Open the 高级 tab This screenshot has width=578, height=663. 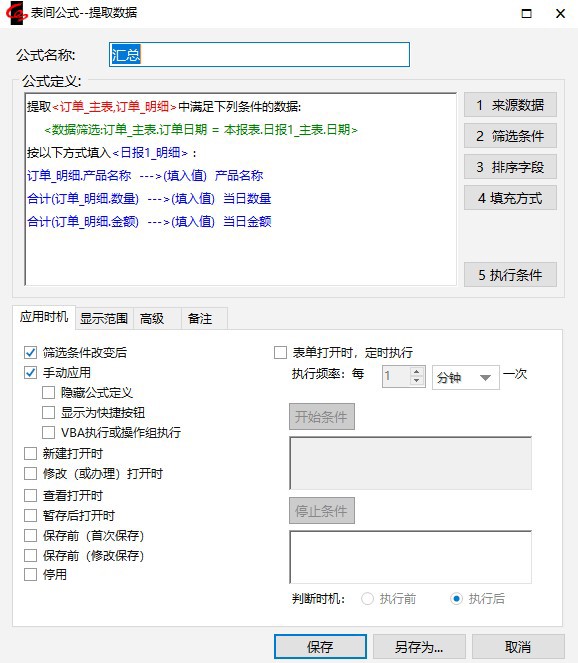(152, 318)
